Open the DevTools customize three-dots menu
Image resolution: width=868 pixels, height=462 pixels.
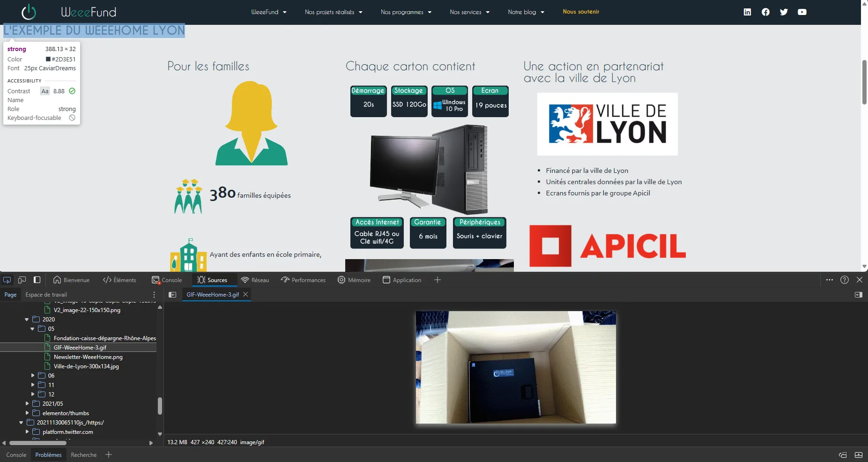pos(830,280)
